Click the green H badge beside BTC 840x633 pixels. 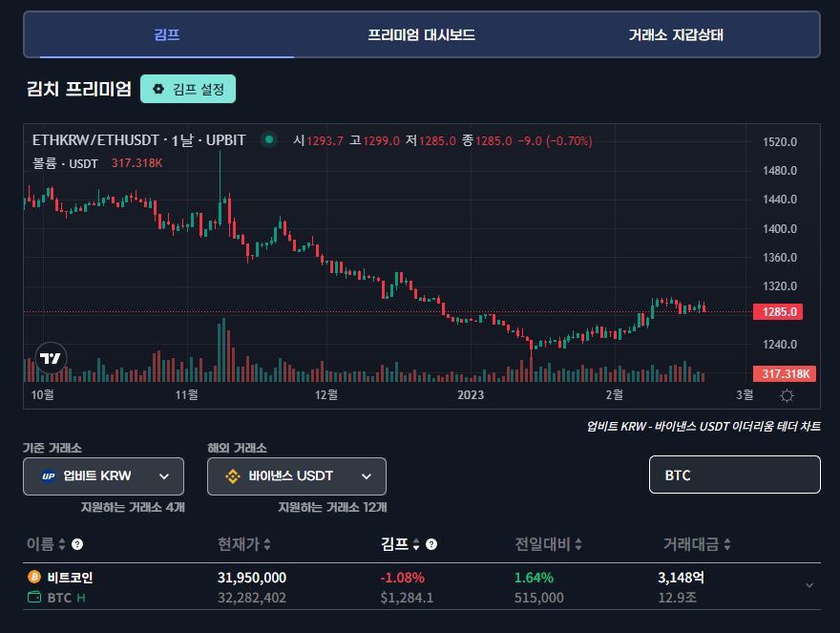coord(81,598)
